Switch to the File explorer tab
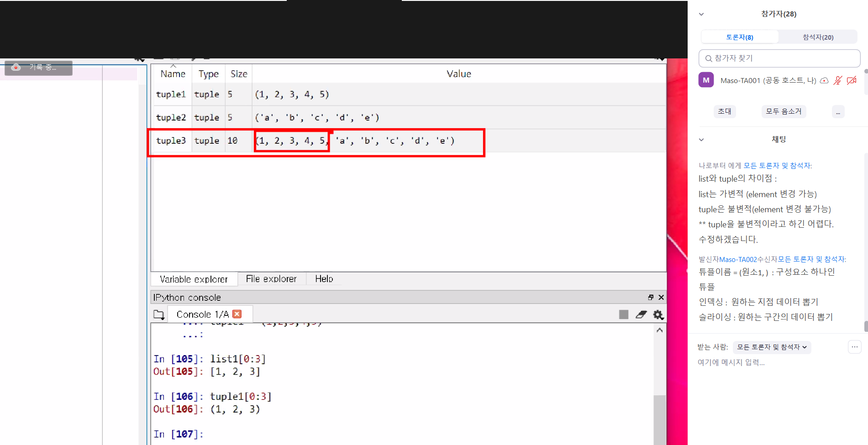 coord(271,279)
